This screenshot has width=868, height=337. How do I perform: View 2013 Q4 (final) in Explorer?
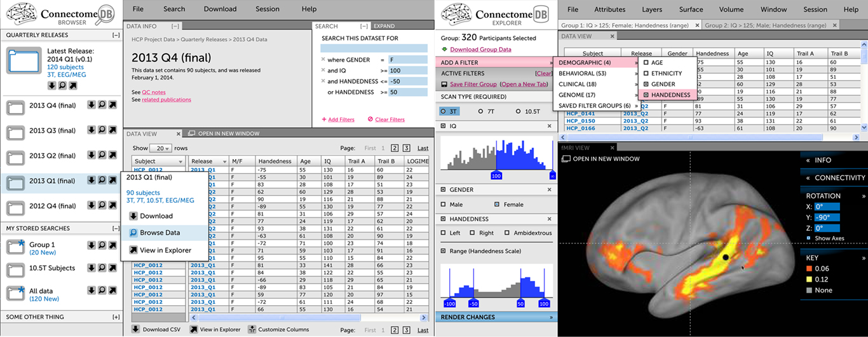coord(112,105)
